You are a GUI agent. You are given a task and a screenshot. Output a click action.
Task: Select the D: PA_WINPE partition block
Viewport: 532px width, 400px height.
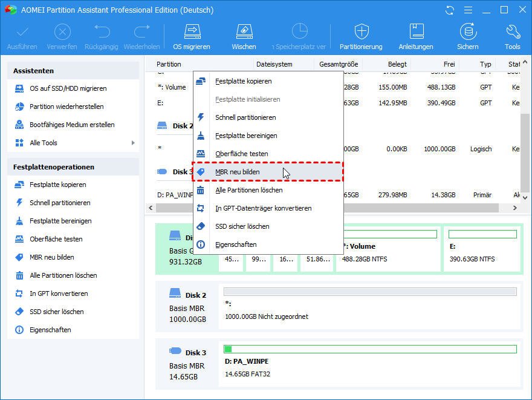370,364
